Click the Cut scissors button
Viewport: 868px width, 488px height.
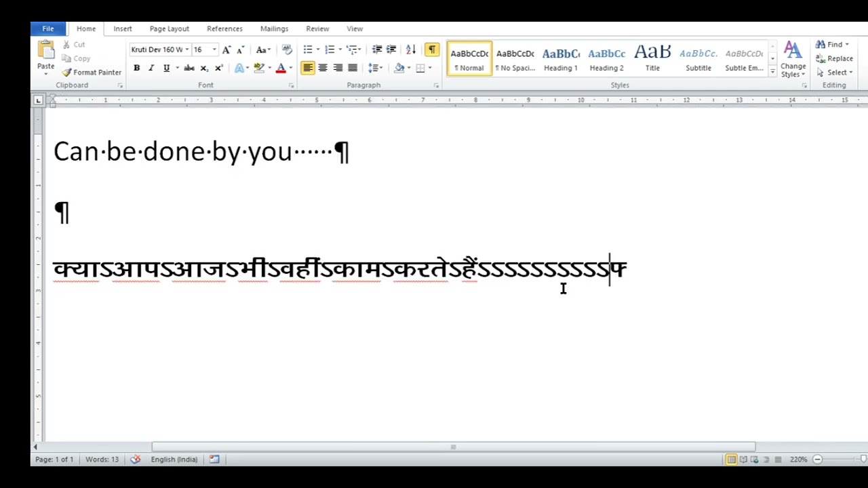tap(73, 45)
